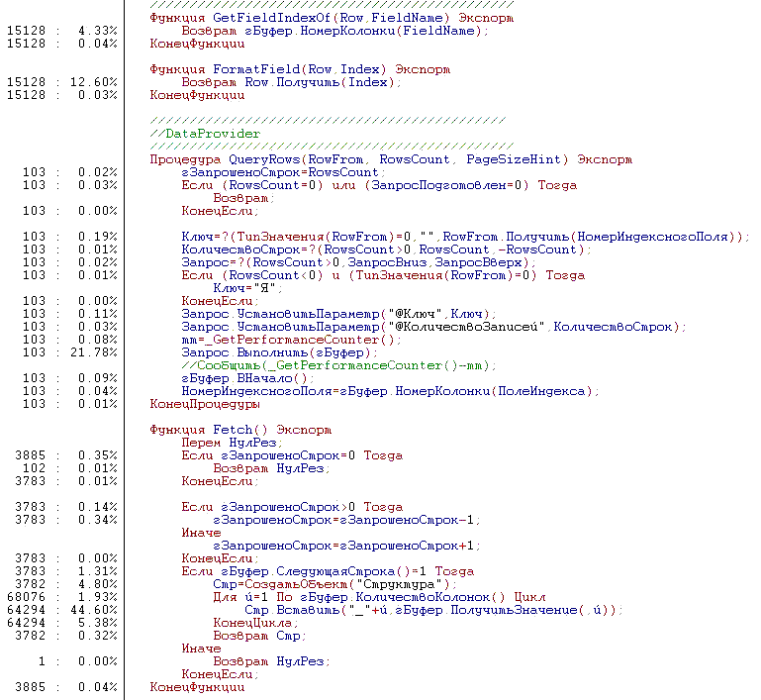This screenshot has width=761, height=700.
Task: Click the mm=_GetPerformanceCounter() line
Action: pos(277,340)
